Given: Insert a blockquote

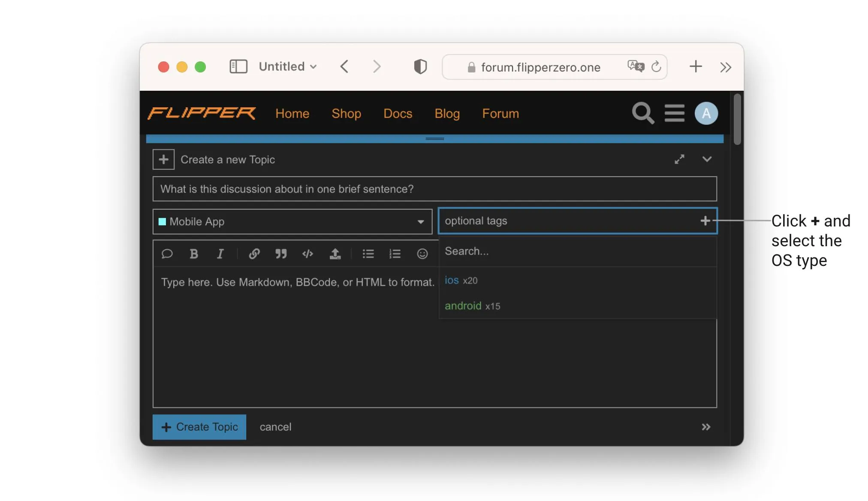Looking at the screenshot, I should tap(281, 254).
